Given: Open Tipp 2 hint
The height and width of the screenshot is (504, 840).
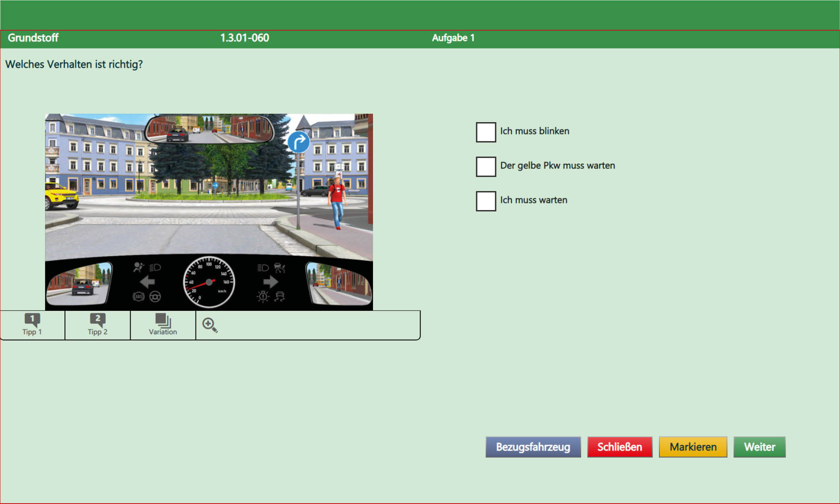Looking at the screenshot, I should point(98,325).
